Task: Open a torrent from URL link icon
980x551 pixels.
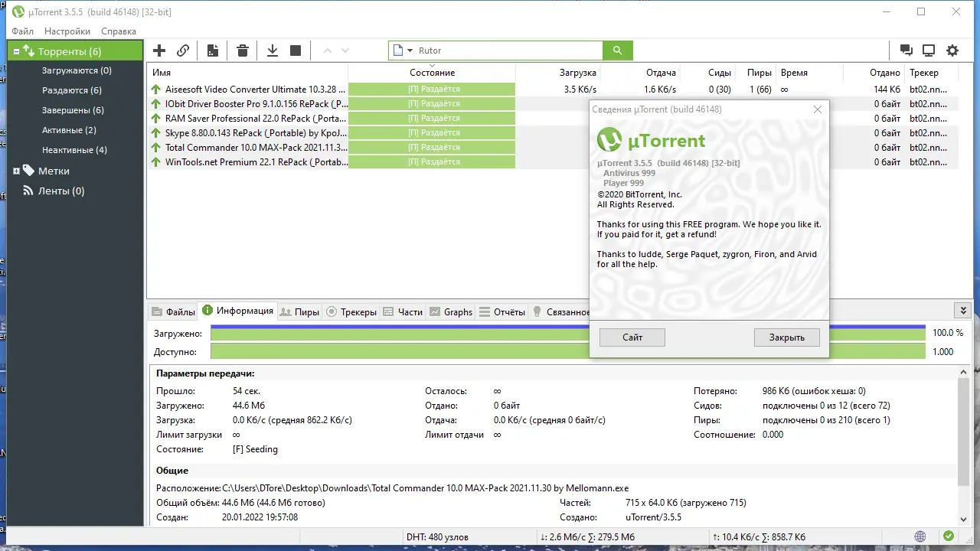Action: pos(183,50)
